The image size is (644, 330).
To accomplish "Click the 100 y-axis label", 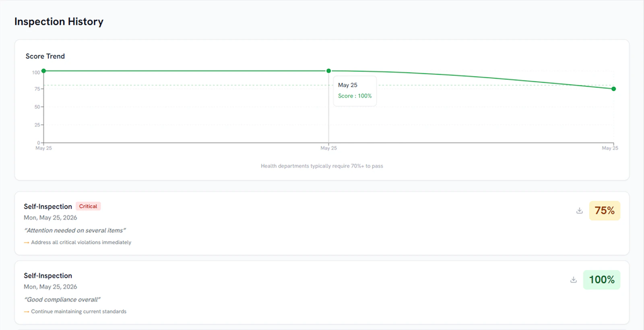I will point(36,72).
